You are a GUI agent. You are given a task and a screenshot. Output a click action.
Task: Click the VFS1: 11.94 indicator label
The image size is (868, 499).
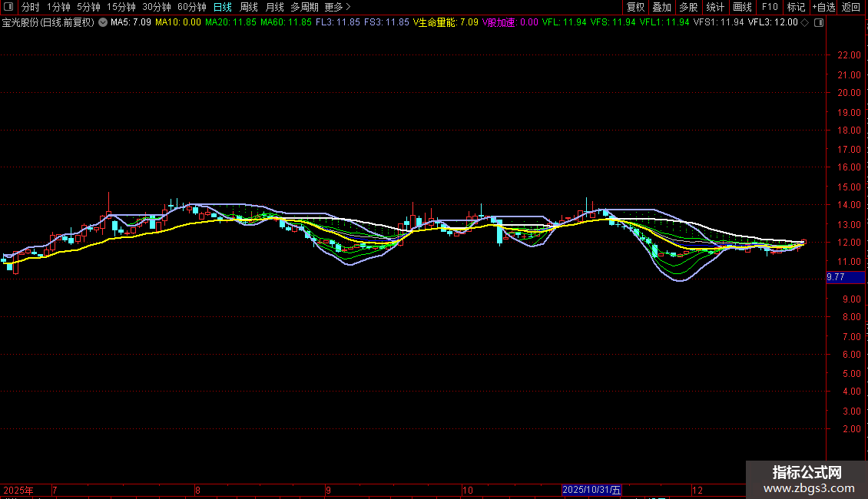718,23
